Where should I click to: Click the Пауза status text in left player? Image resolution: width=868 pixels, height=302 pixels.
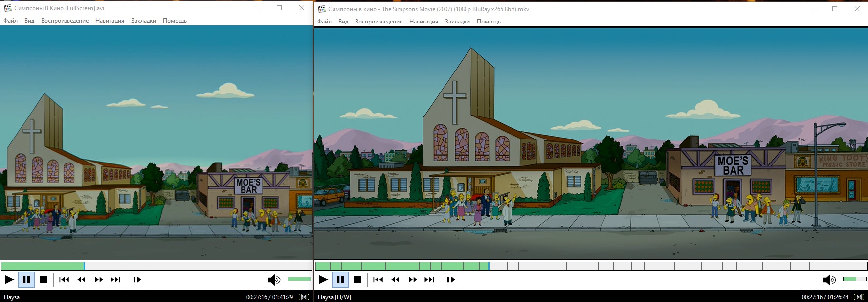[12, 297]
